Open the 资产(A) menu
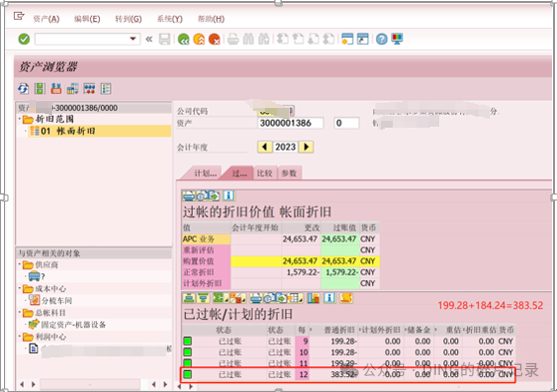Screen dimensions: 557x392 [x=46, y=19]
